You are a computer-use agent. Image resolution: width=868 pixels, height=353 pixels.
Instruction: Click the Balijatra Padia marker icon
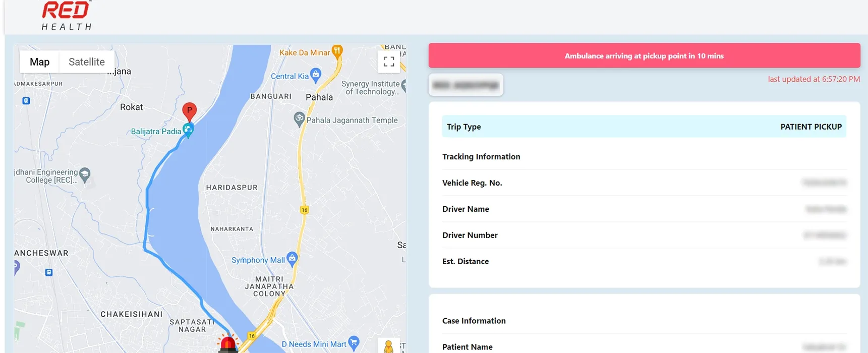[188, 130]
